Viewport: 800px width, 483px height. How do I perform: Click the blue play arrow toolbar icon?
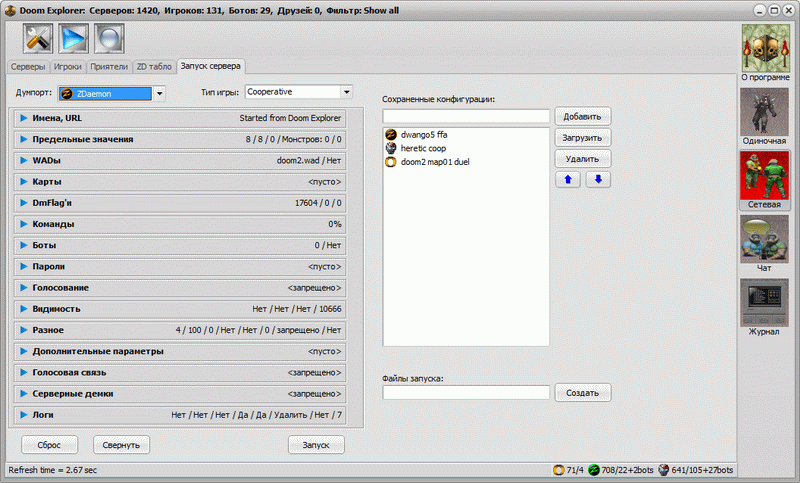(x=74, y=38)
